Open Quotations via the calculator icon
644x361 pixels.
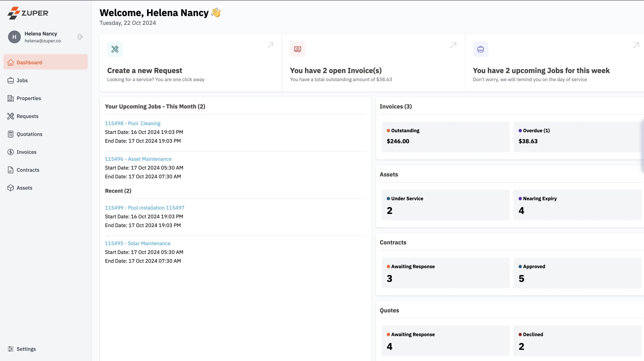11,134
